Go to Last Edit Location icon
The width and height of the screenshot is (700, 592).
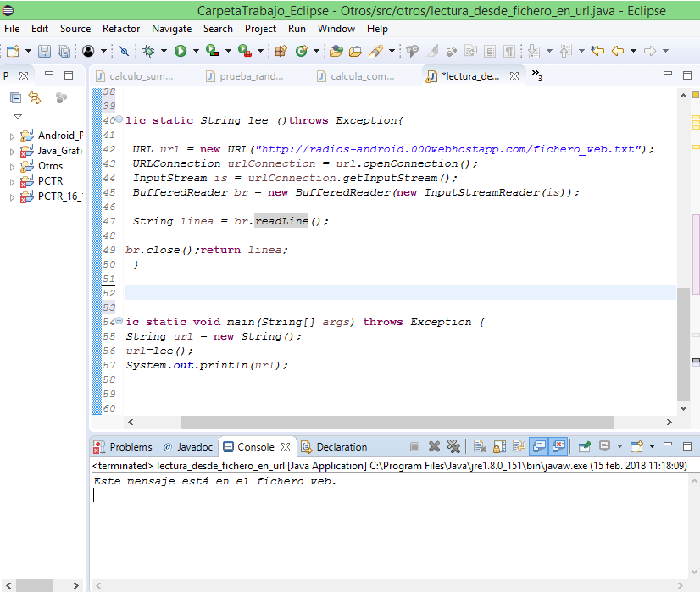[x=597, y=51]
